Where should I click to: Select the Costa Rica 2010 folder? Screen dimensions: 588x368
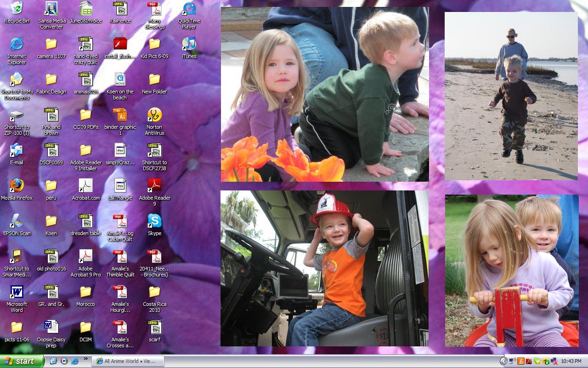tap(154, 292)
